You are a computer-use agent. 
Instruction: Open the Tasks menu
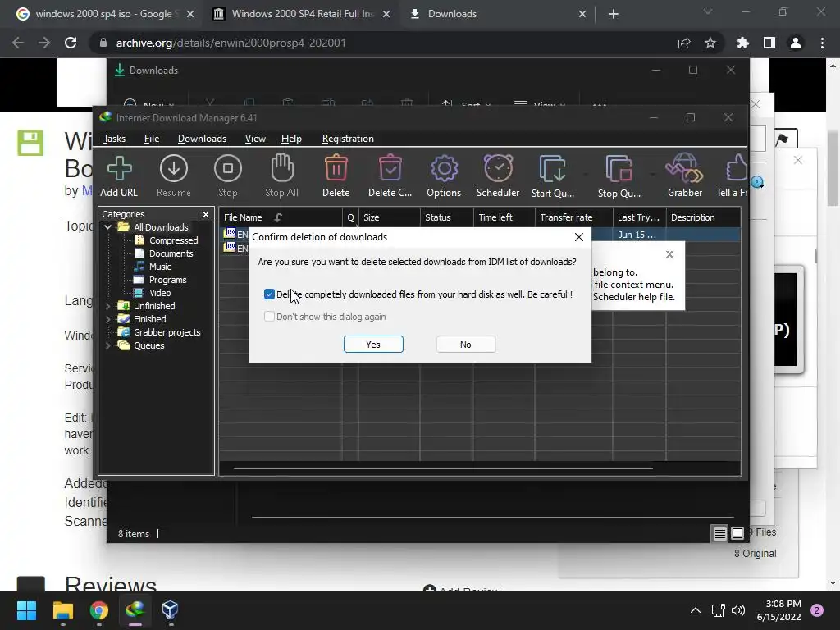(114, 139)
